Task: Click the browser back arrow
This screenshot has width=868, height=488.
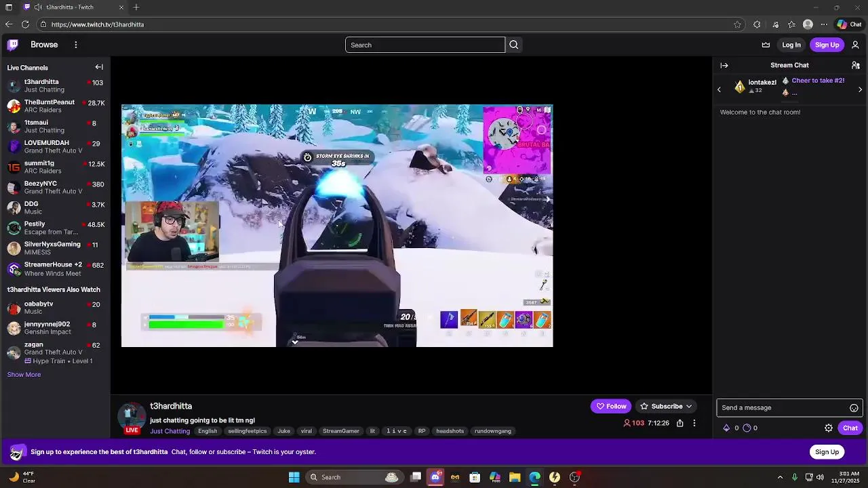Action: [9, 24]
